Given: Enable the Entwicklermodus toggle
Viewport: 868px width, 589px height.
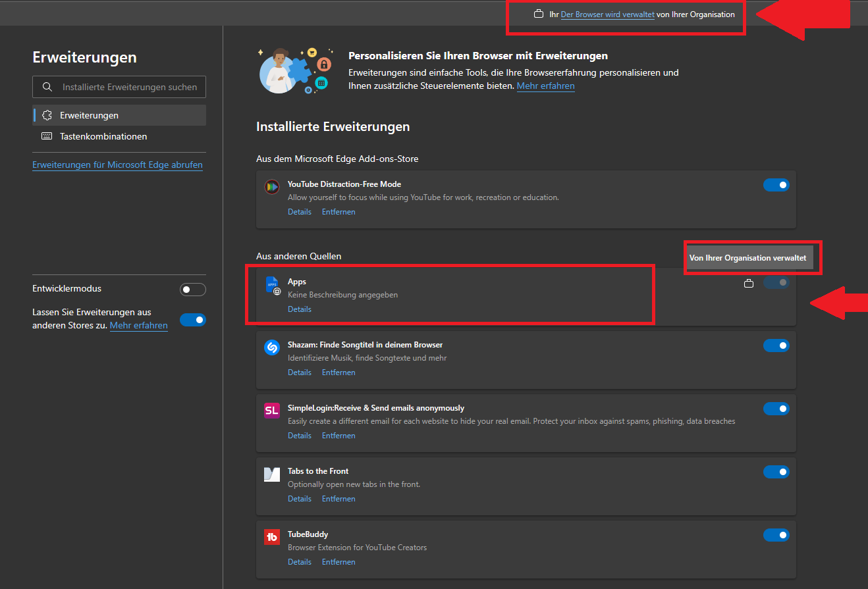Looking at the screenshot, I should 192,289.
